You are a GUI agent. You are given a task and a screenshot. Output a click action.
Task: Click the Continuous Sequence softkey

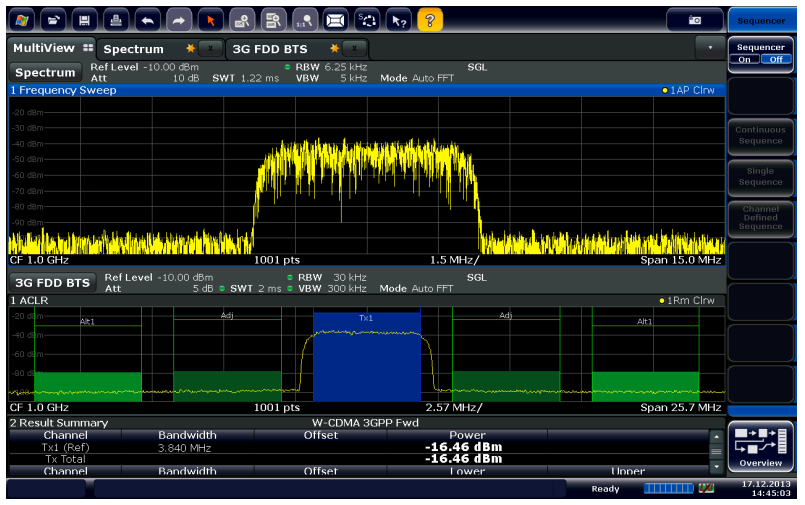click(760, 135)
